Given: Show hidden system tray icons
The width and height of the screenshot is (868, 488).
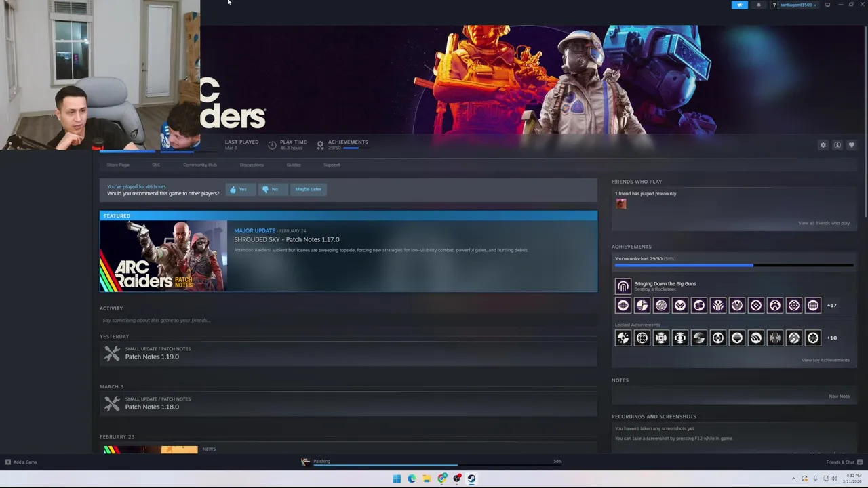Looking at the screenshot, I should click(793, 479).
